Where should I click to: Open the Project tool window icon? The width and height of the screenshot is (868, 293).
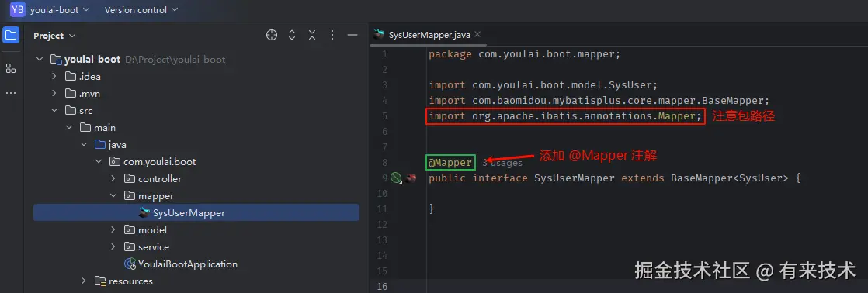(11, 36)
